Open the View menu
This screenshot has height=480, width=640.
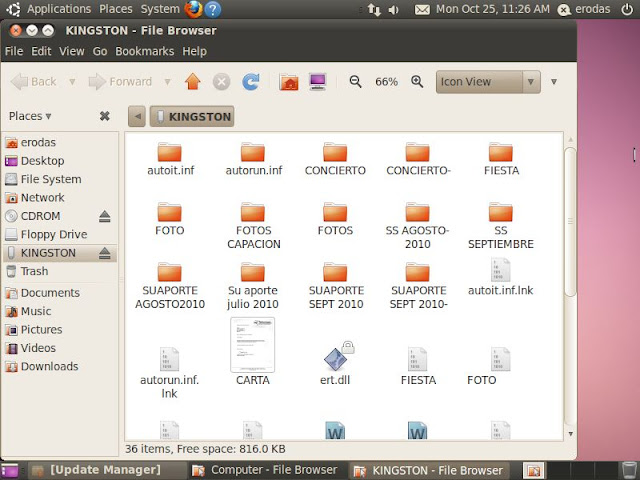coord(72,51)
